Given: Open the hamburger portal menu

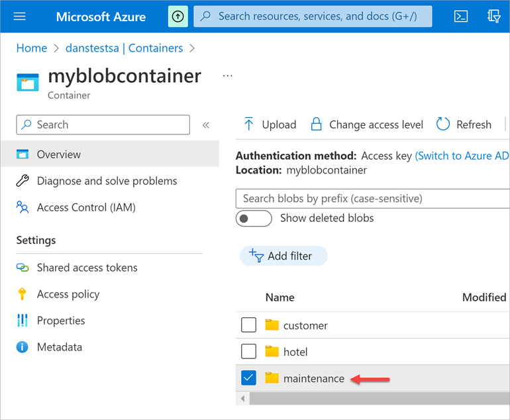Looking at the screenshot, I should pos(19,16).
